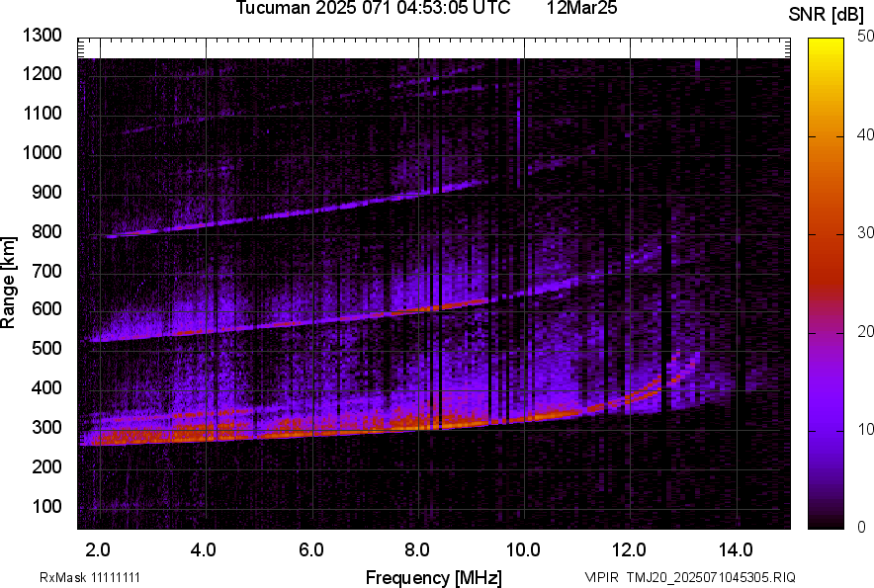The width and height of the screenshot is (874, 588).
Task: Click the 20 tick label on colorbar
Action: (x=865, y=331)
